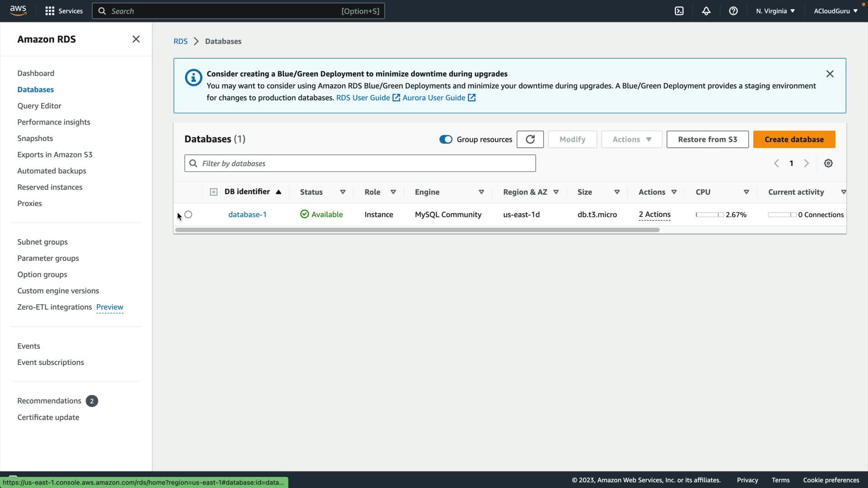This screenshot has width=868, height=488.
Task: Click the Filter by databases field
Action: [x=360, y=163]
